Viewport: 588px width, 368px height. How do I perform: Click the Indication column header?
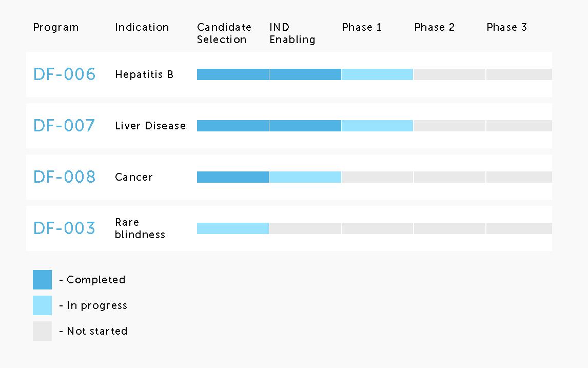click(x=142, y=27)
